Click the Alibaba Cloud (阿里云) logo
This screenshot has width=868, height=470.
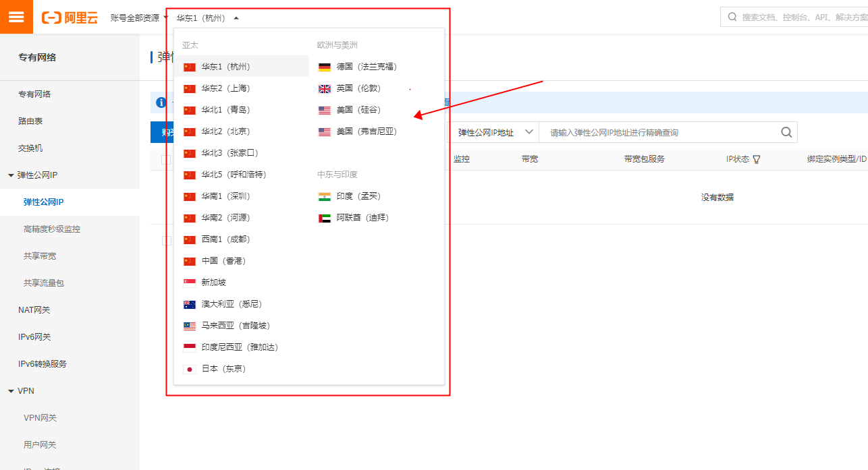70,18
